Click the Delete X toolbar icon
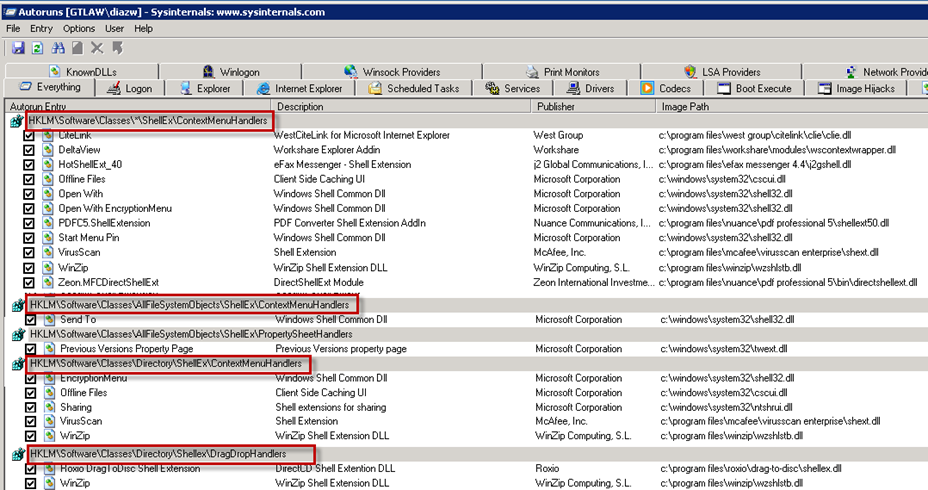 click(x=97, y=48)
